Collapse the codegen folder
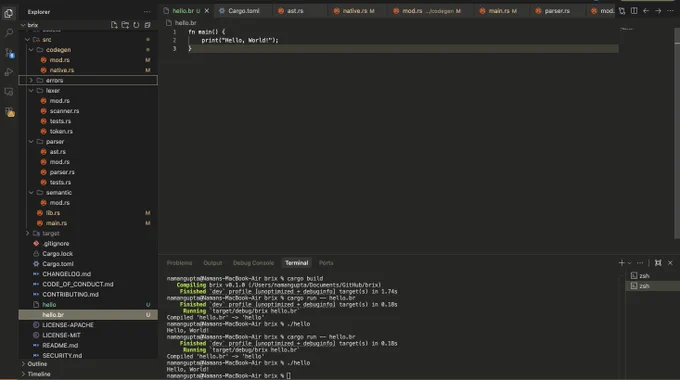 tap(31, 50)
